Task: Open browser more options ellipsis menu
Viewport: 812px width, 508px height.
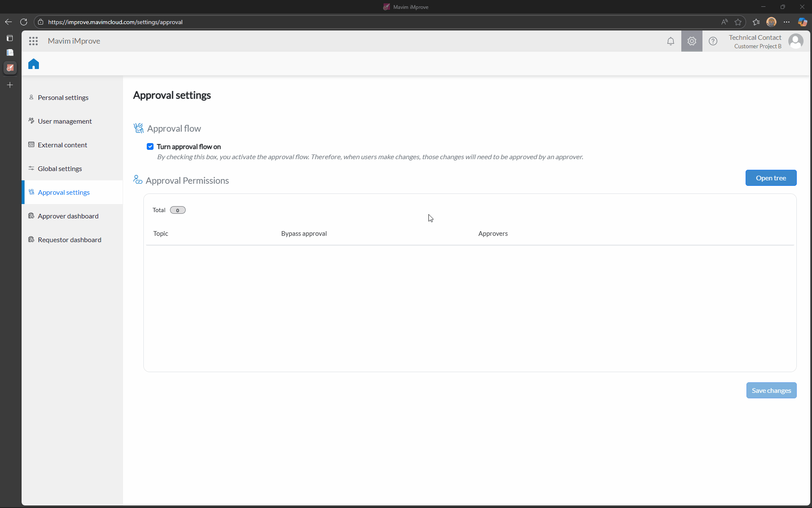Action: click(787, 22)
